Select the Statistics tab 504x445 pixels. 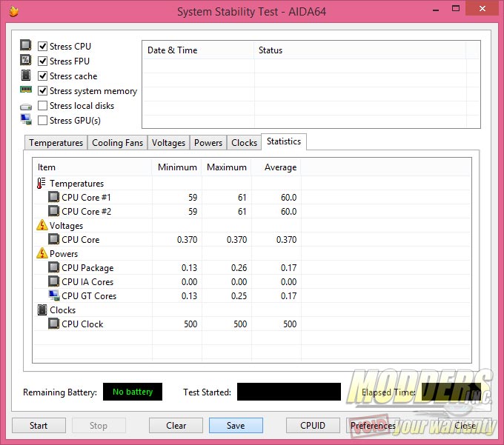(284, 141)
